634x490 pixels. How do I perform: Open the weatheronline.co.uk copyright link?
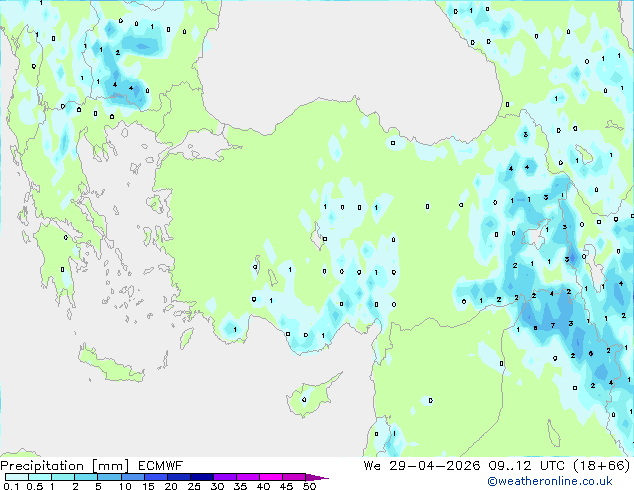click(x=550, y=481)
